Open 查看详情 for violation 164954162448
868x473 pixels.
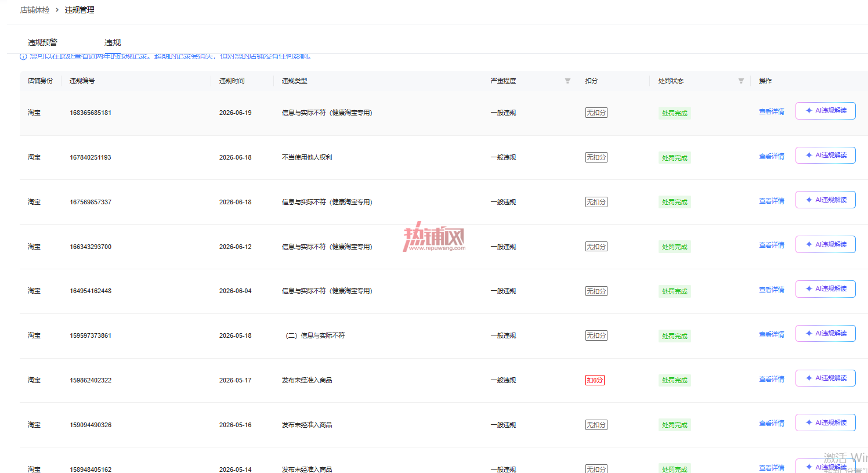tap(771, 290)
